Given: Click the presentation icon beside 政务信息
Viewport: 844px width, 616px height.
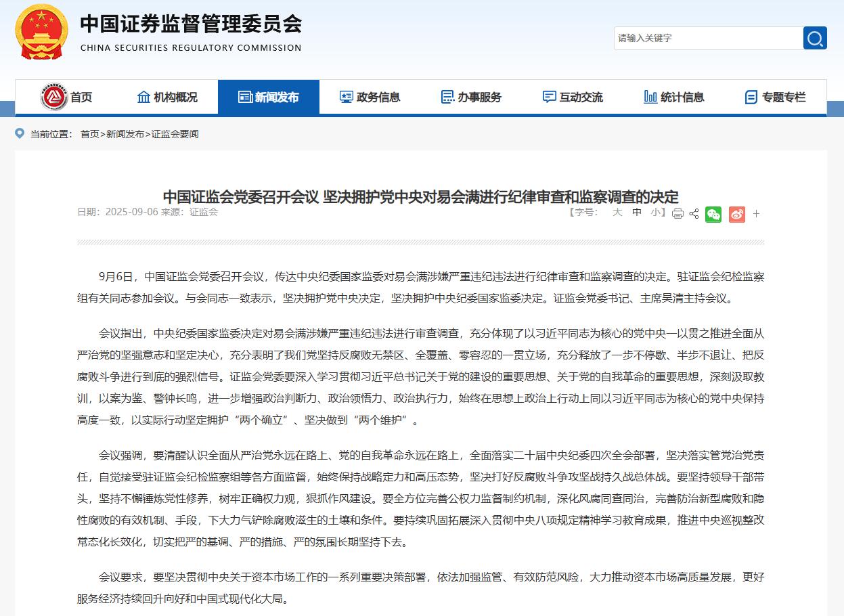Looking at the screenshot, I should 347,97.
